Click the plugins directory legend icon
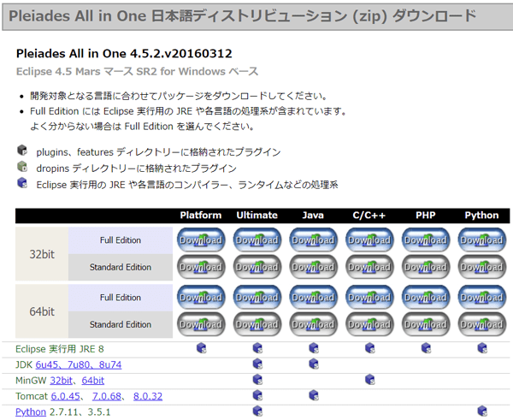The image size is (513, 420). pos(22,150)
